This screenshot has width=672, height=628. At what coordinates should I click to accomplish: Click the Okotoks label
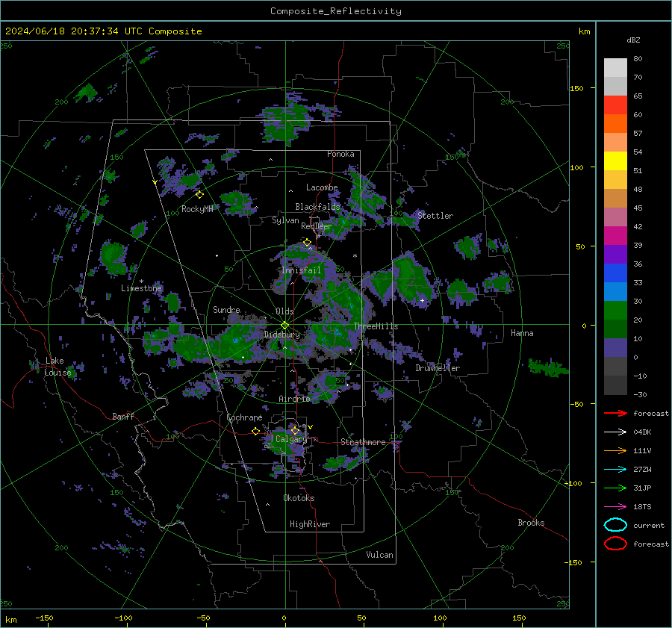(x=299, y=498)
